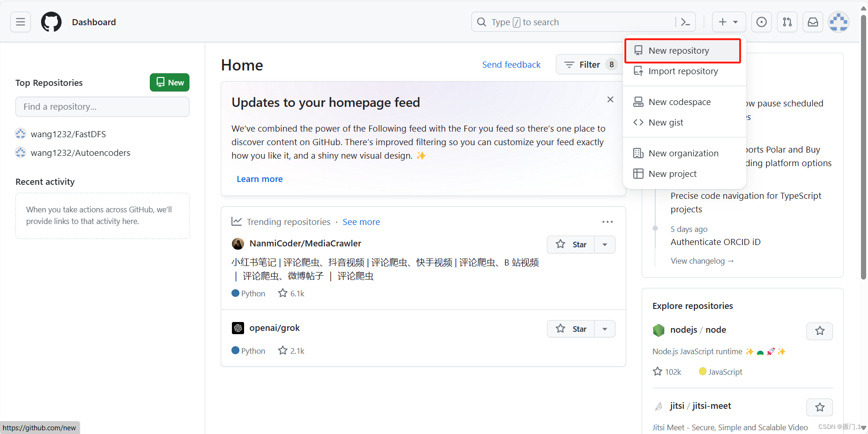Click wang1232/Autoencoders avatar icon
868x434 pixels.
click(21, 152)
